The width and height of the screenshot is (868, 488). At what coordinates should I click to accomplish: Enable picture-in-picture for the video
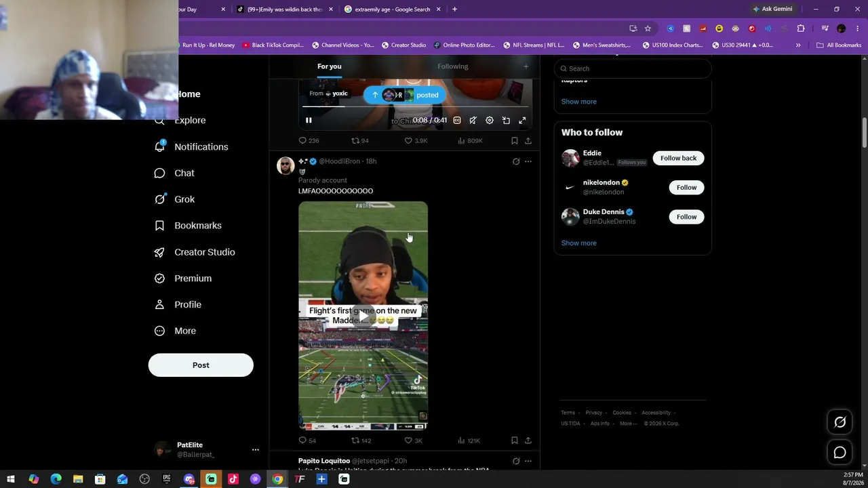pyautogui.click(x=506, y=120)
